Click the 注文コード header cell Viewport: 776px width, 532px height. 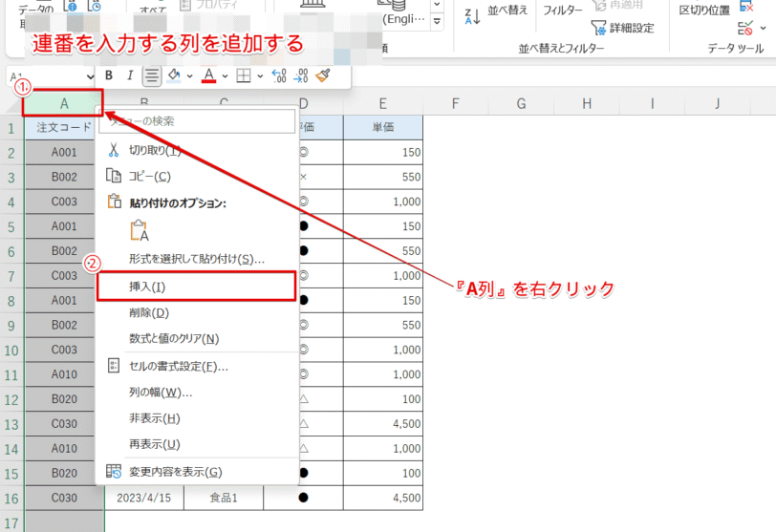coord(60,128)
